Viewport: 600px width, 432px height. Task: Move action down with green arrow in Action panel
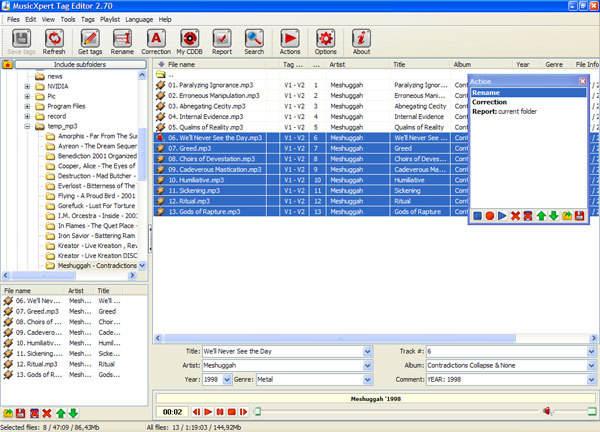click(x=554, y=216)
